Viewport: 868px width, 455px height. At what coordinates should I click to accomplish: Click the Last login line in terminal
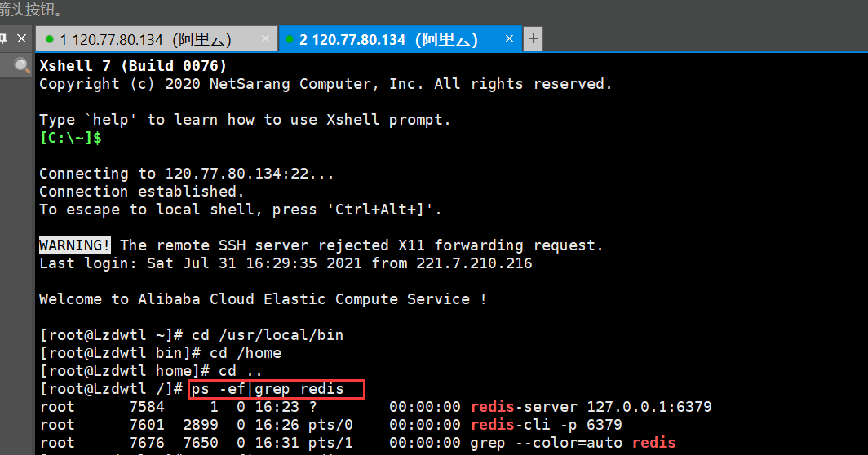pyautogui.click(x=286, y=263)
